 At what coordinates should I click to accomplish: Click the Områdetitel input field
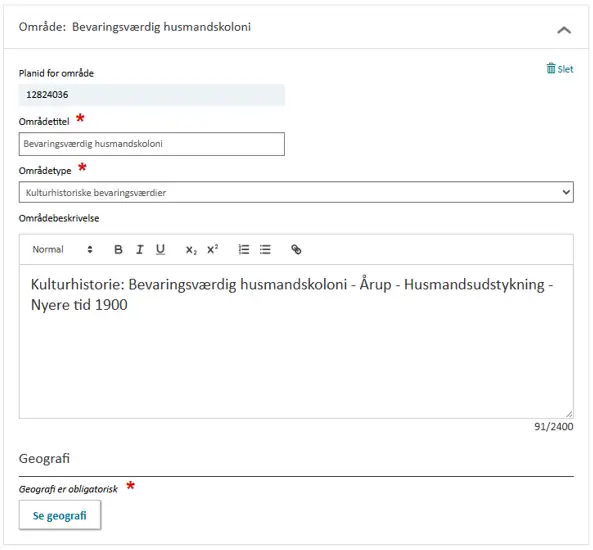152,144
